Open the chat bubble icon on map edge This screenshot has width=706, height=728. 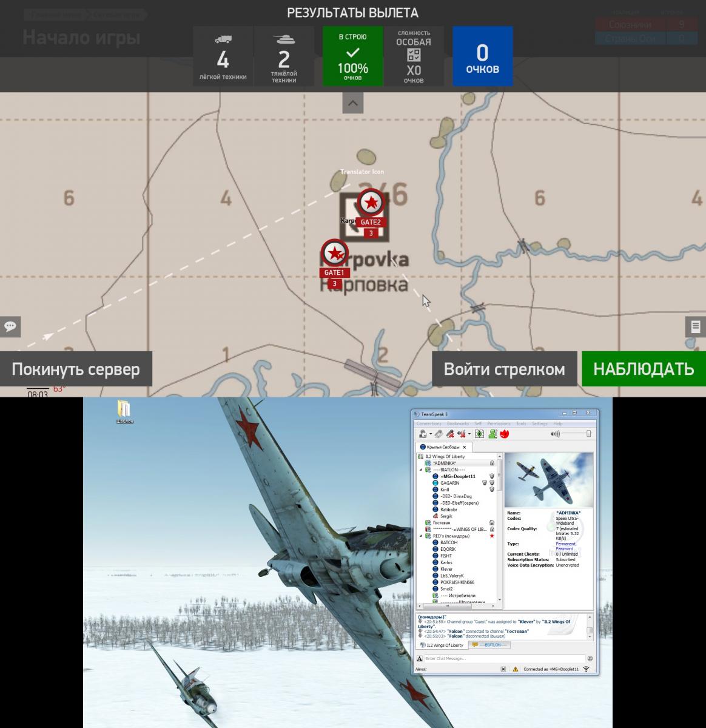(x=10, y=326)
